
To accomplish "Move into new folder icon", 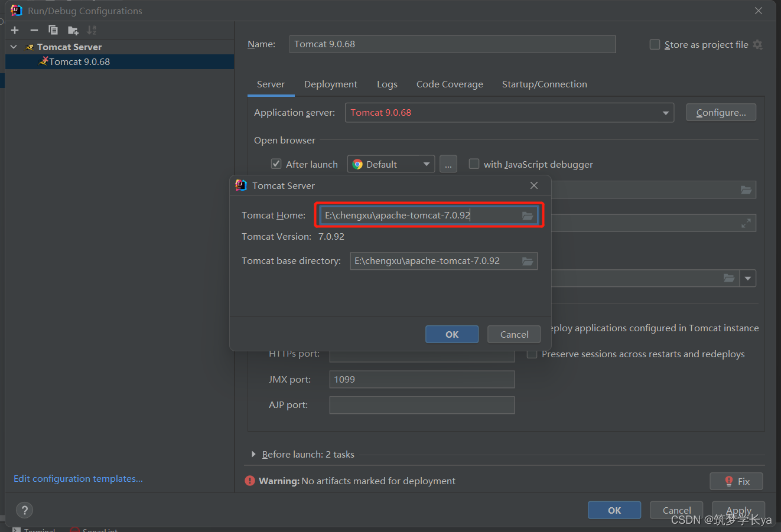I will tap(73, 30).
